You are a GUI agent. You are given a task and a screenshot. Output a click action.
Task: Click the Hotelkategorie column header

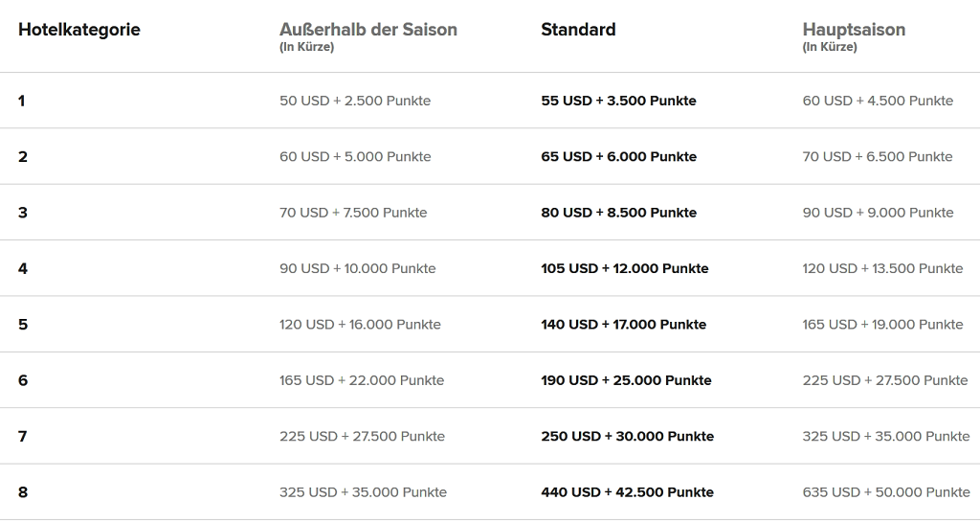[x=78, y=30]
